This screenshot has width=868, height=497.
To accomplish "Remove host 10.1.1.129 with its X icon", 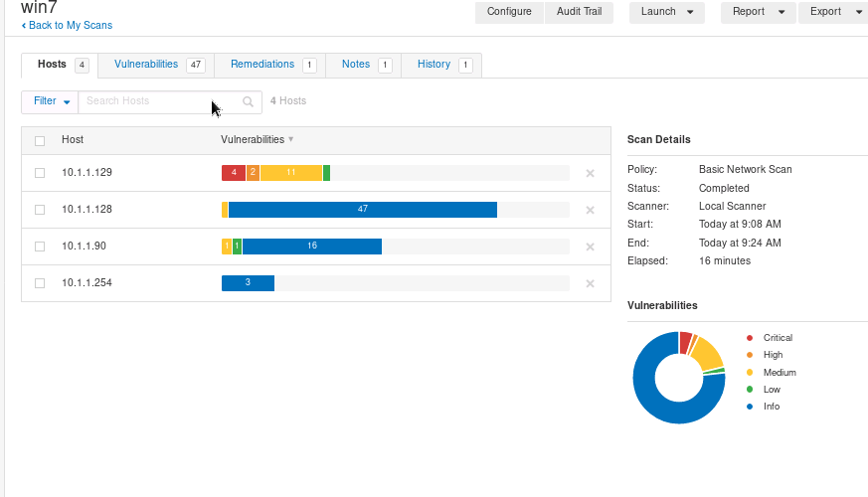I will [591, 173].
